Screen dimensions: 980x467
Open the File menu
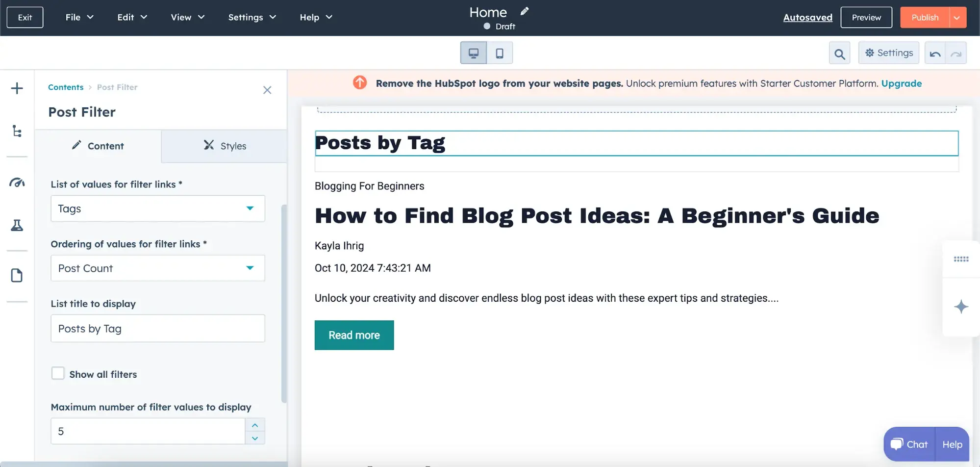[79, 17]
